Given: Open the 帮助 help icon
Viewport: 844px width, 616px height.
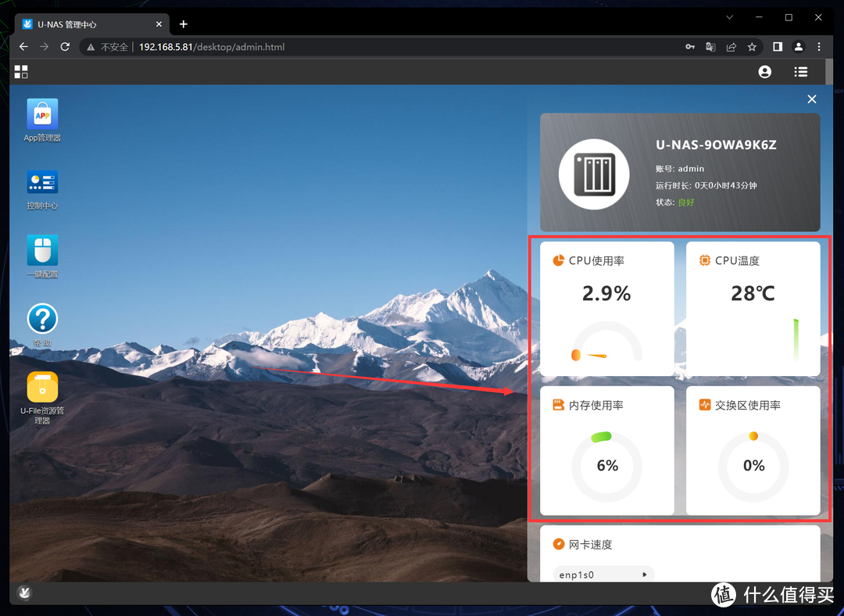Looking at the screenshot, I should [x=42, y=319].
